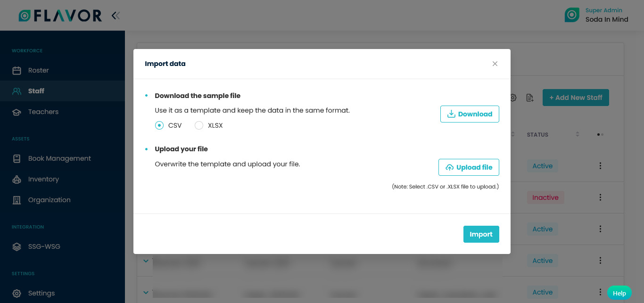This screenshot has height=303, width=644.
Task: Open Settings using the gear icon
Action: click(x=17, y=293)
